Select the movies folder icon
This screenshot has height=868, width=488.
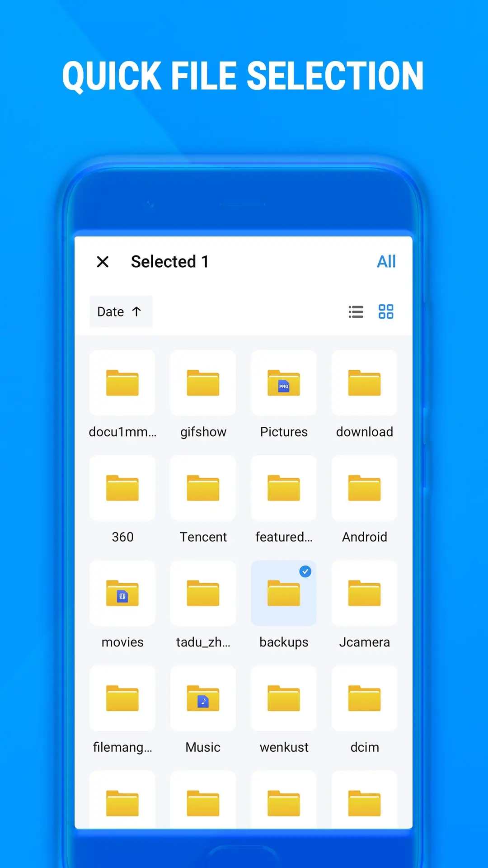(122, 593)
